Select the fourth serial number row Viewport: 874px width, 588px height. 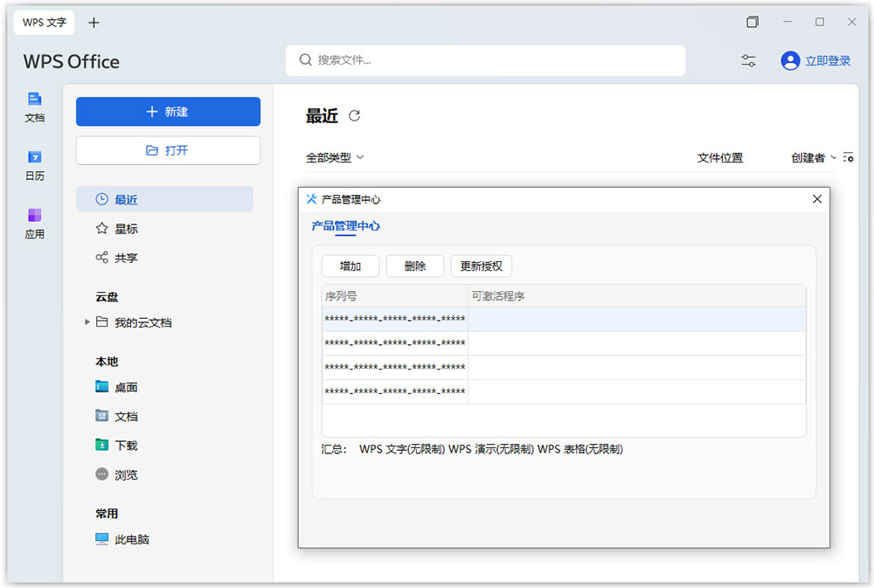tap(564, 391)
